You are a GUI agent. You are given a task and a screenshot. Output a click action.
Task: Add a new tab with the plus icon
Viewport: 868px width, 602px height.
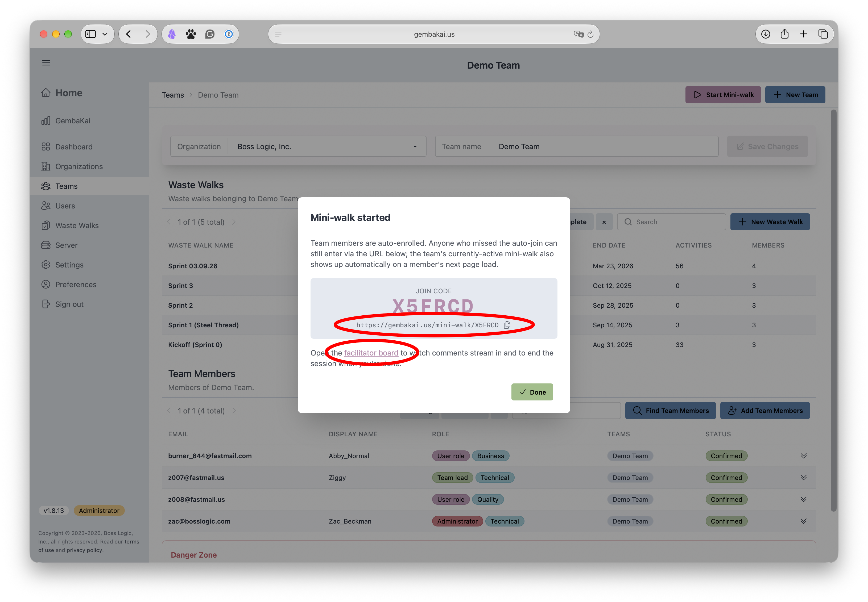click(804, 34)
